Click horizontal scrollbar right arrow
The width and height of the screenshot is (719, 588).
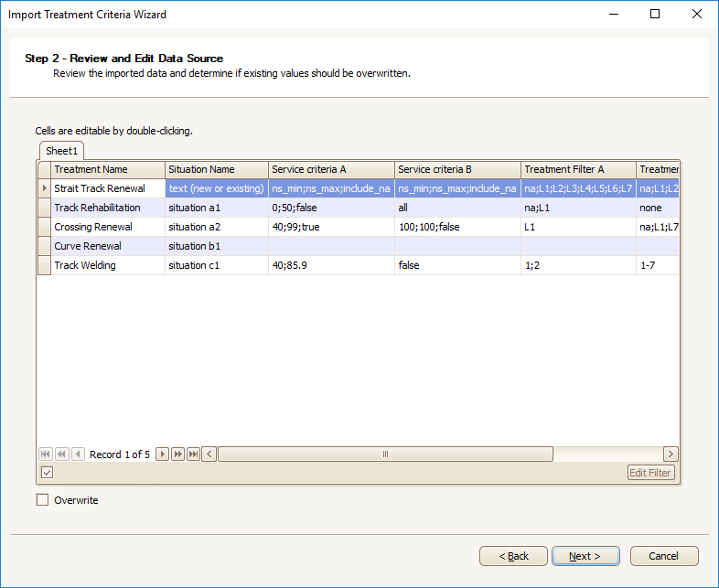tap(671, 454)
